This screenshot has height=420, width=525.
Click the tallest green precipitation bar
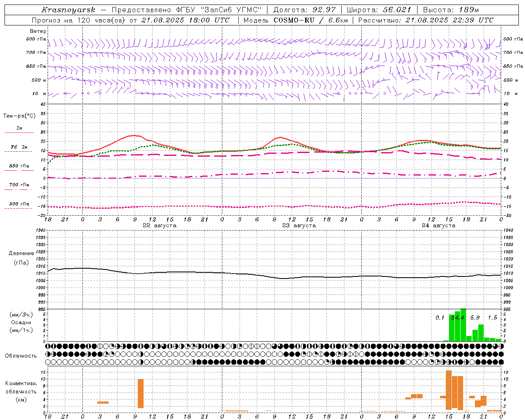(x=463, y=325)
